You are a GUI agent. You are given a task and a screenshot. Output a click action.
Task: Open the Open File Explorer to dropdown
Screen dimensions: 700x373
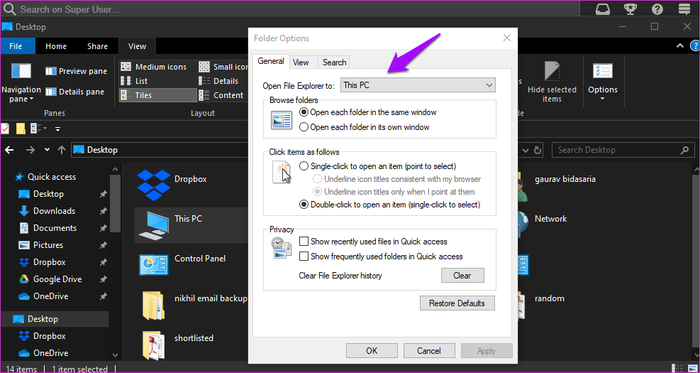[x=418, y=85]
